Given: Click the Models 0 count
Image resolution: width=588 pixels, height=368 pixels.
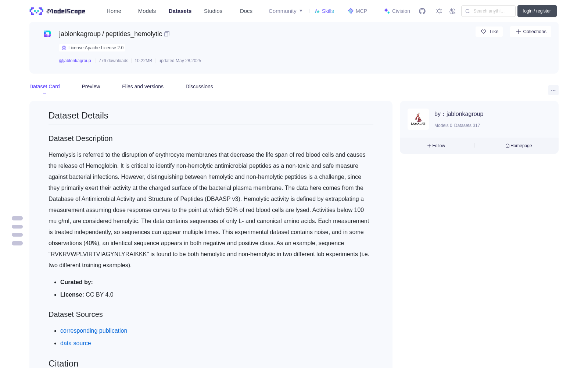Looking at the screenshot, I should [x=443, y=125].
